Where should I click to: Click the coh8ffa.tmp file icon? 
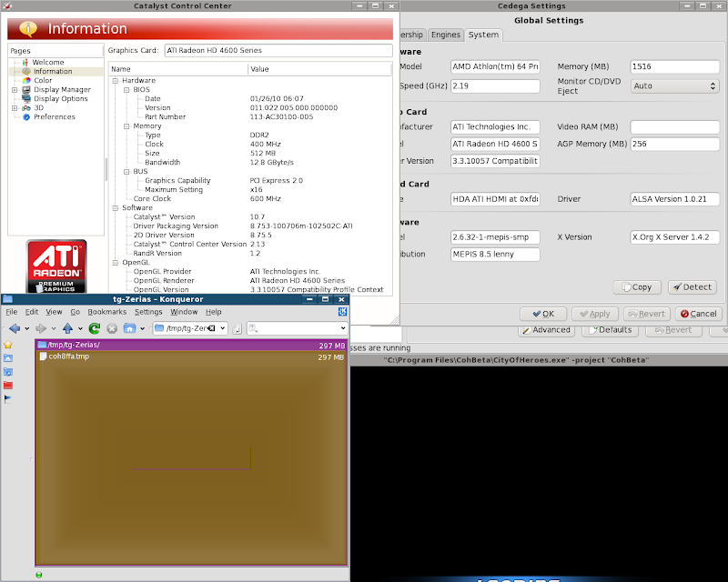[42, 357]
